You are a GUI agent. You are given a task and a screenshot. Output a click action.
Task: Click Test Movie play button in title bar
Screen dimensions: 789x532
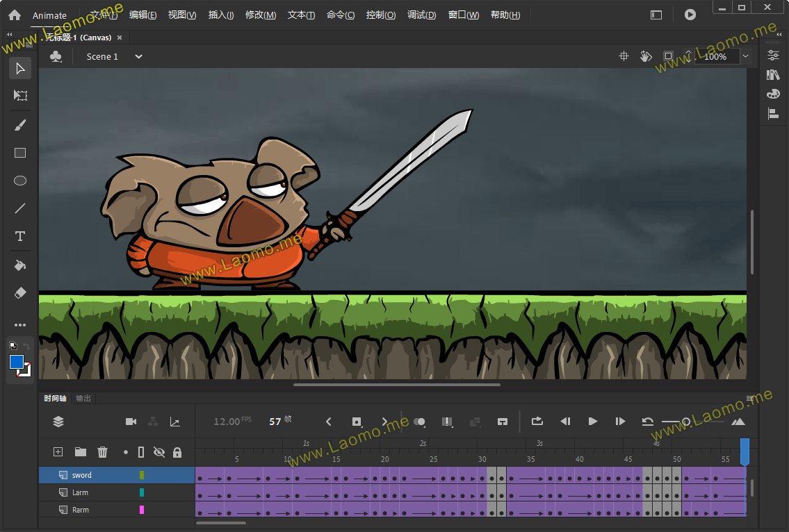[690, 15]
